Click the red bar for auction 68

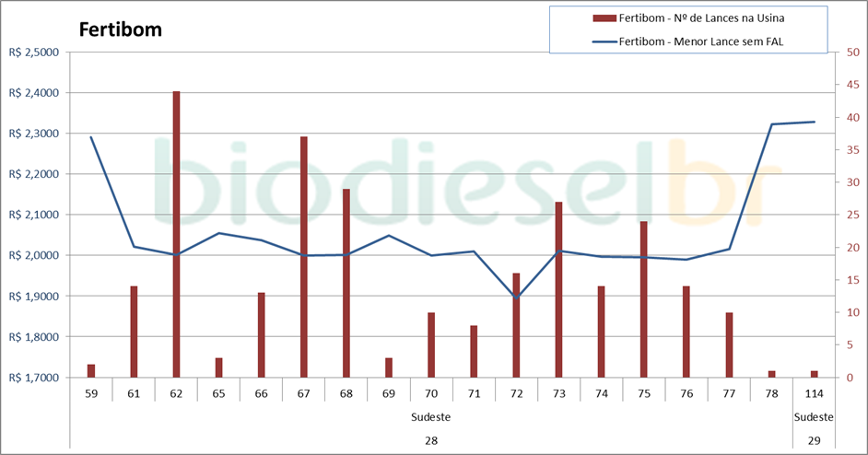click(346, 284)
